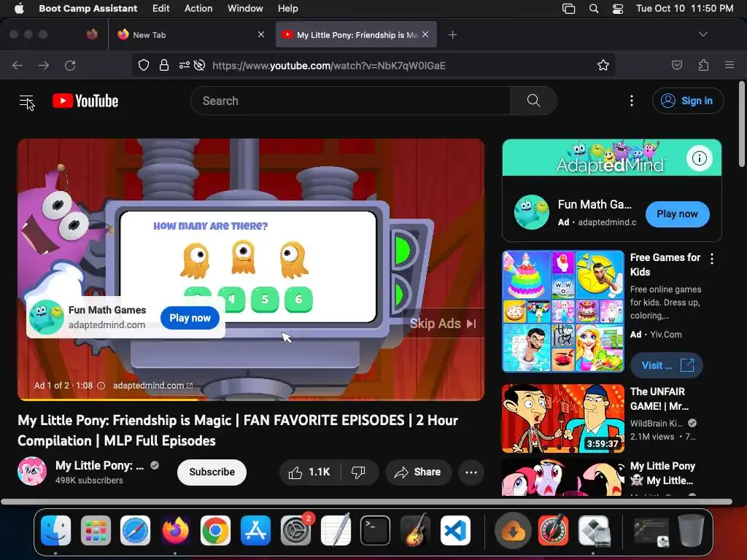
Task: Open the Firefox application menu
Action: pyautogui.click(x=729, y=65)
